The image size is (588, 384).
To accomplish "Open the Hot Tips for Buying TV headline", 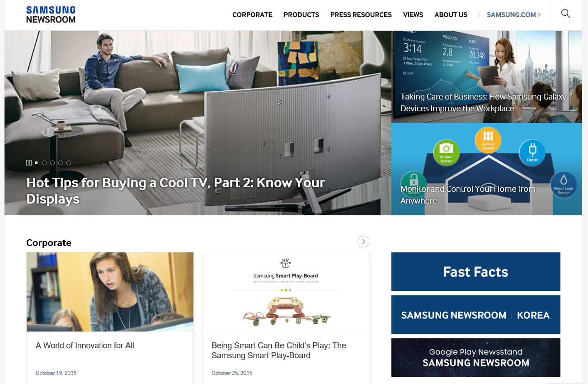I will click(175, 190).
